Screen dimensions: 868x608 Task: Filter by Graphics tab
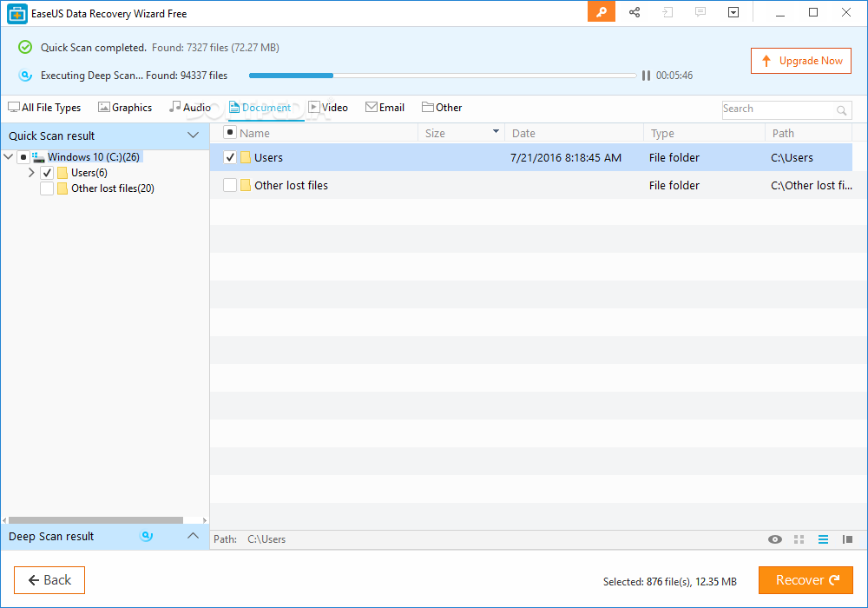[x=125, y=108]
